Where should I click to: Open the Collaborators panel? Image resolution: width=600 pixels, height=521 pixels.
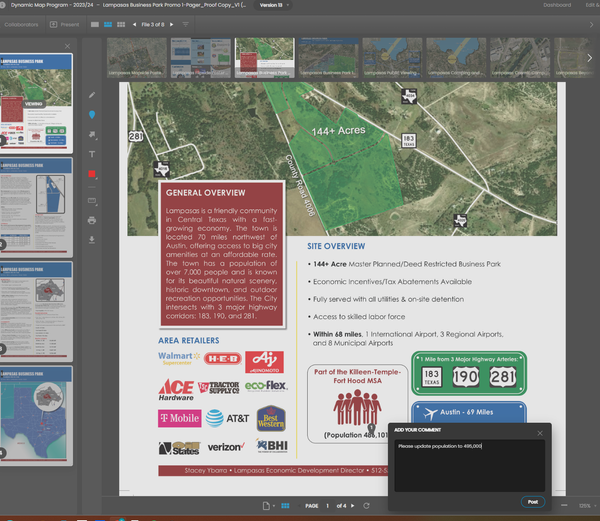click(x=21, y=24)
